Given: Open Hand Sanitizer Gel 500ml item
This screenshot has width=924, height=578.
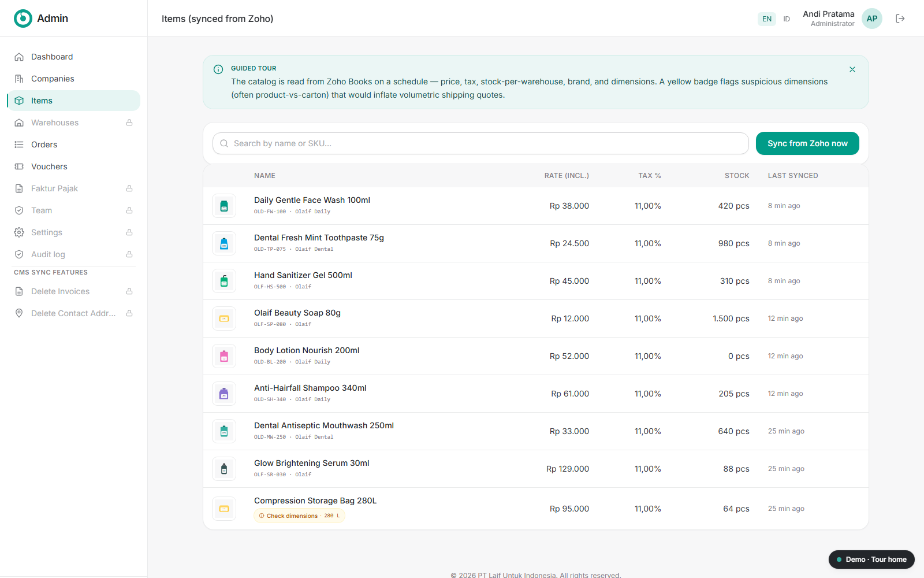Looking at the screenshot, I should (303, 275).
